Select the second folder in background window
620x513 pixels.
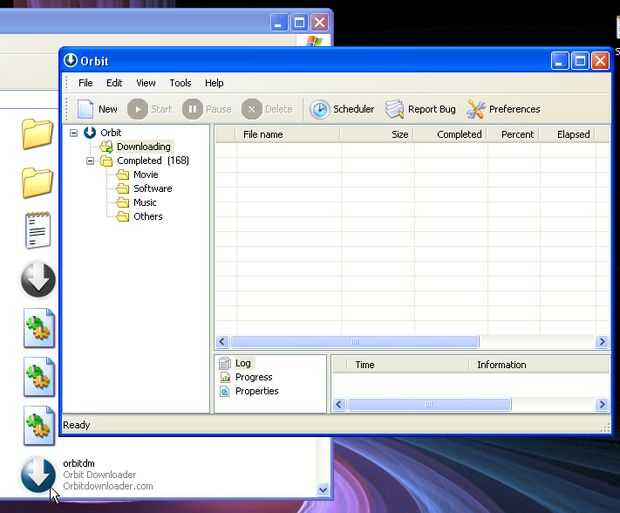point(38,182)
